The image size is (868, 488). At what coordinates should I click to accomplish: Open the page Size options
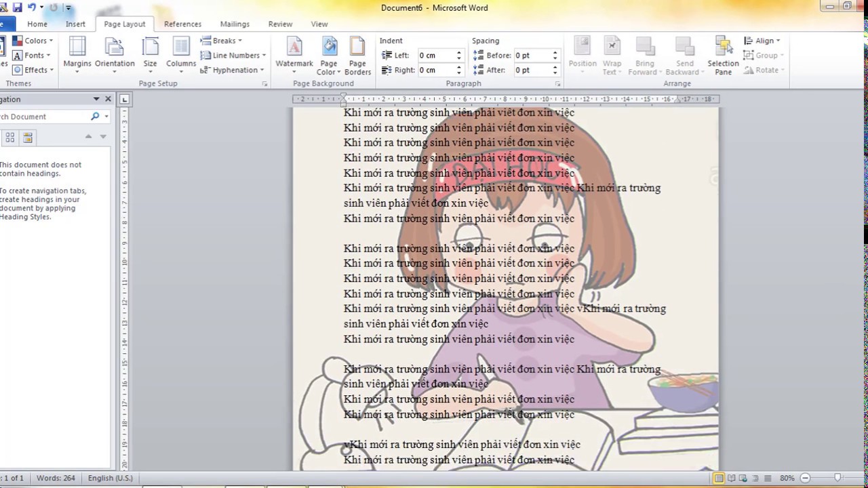tap(150, 55)
